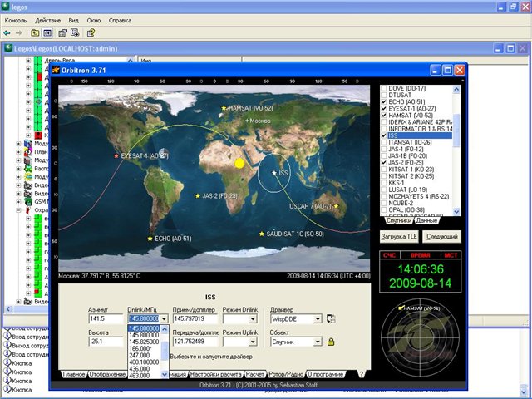This screenshot has width=532, height=399.
Task: Click the ISS satellite marker on the map
Action: click(x=273, y=173)
